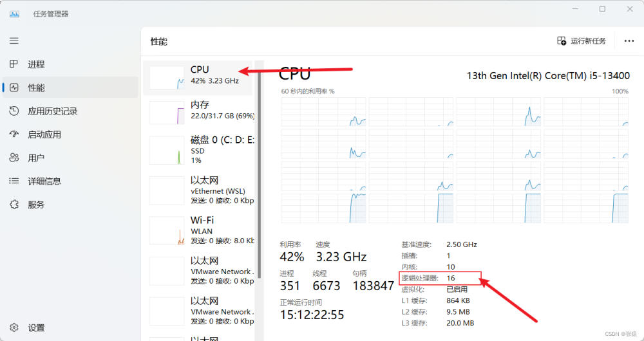Open the 用户 (Users) page
Viewport: 644px width, 341px height.
pyautogui.click(x=70, y=158)
